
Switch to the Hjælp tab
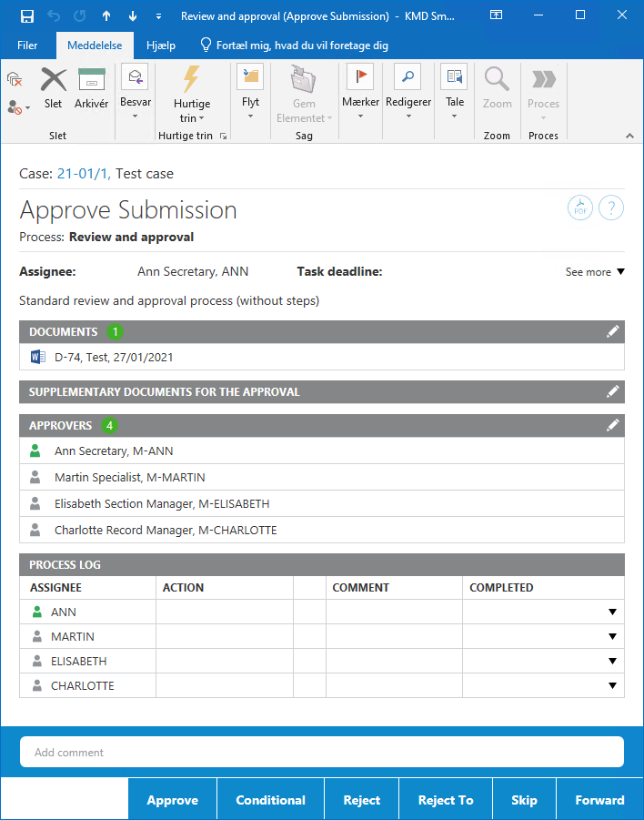[161, 46]
